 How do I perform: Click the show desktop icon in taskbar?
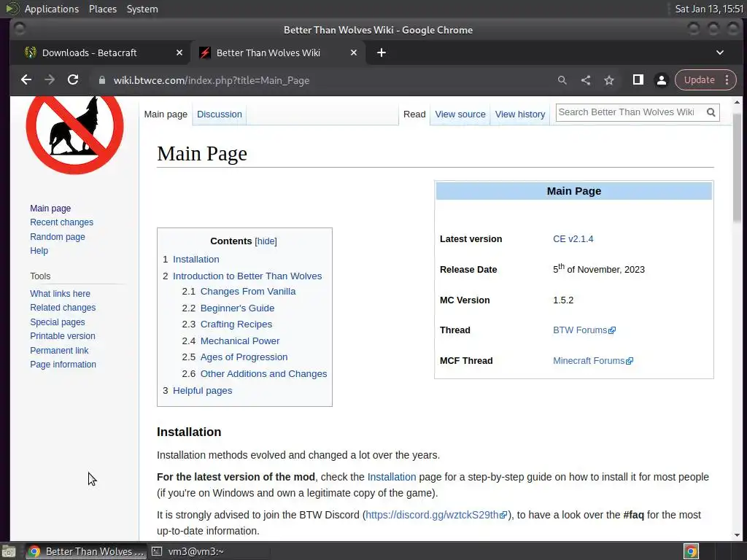(8, 551)
